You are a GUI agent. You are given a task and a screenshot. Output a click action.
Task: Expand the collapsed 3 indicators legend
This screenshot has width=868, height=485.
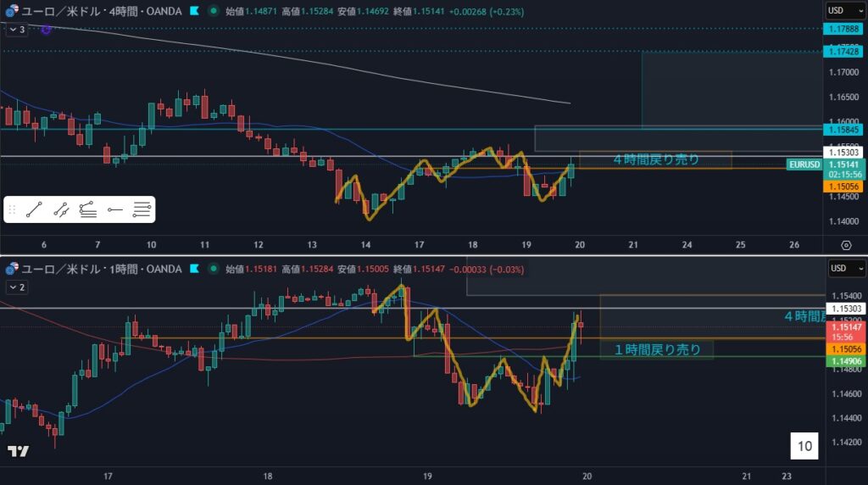pyautogui.click(x=16, y=29)
